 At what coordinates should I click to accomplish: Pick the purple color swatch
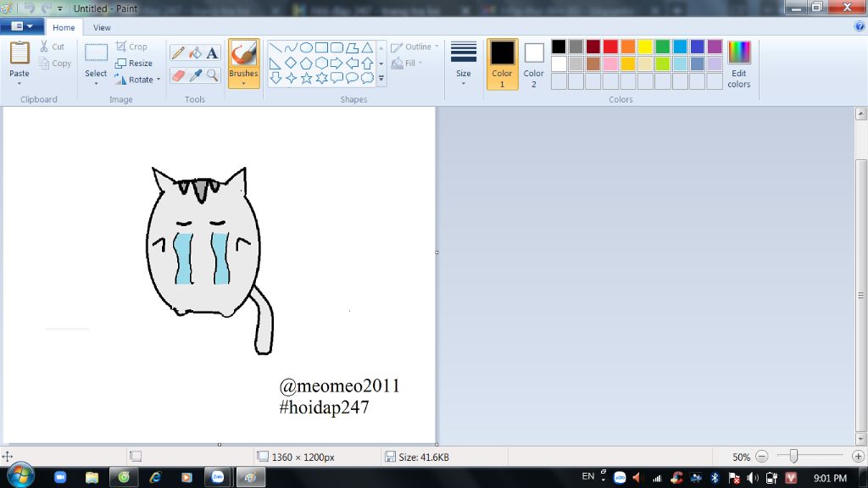715,47
